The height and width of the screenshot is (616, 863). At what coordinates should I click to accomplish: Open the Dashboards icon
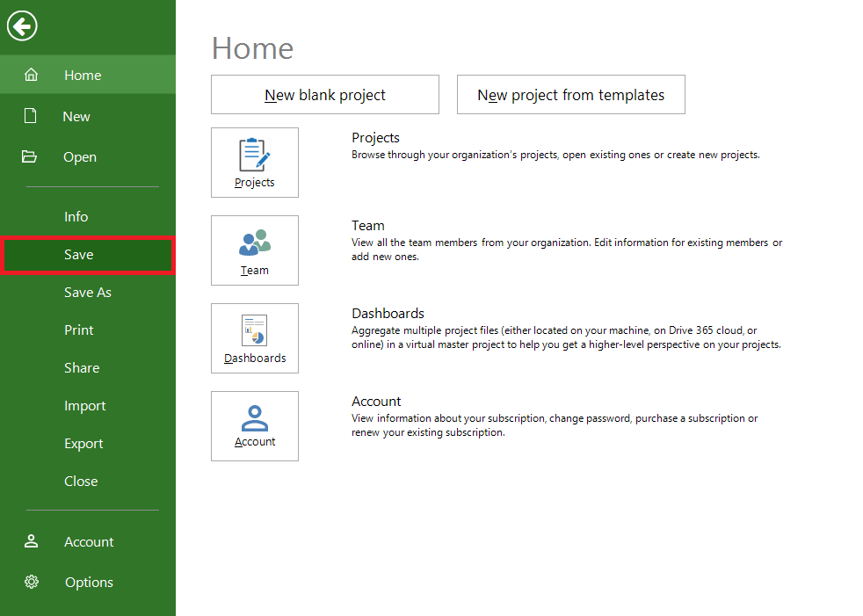[254, 338]
